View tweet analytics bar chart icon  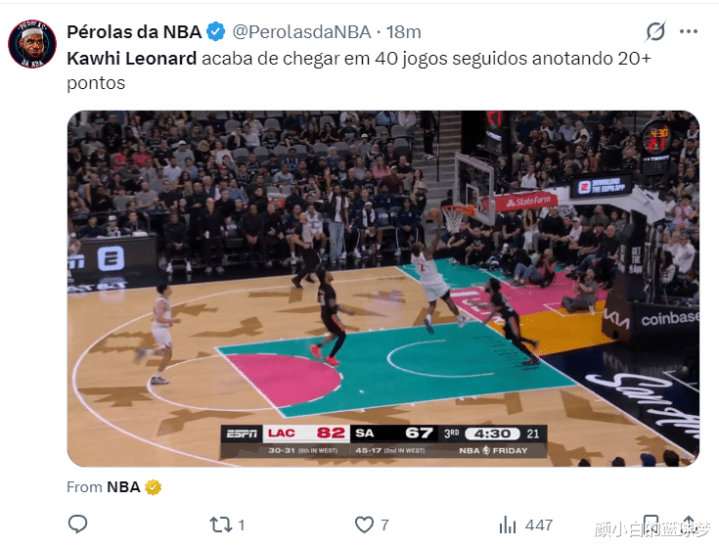coord(507,525)
